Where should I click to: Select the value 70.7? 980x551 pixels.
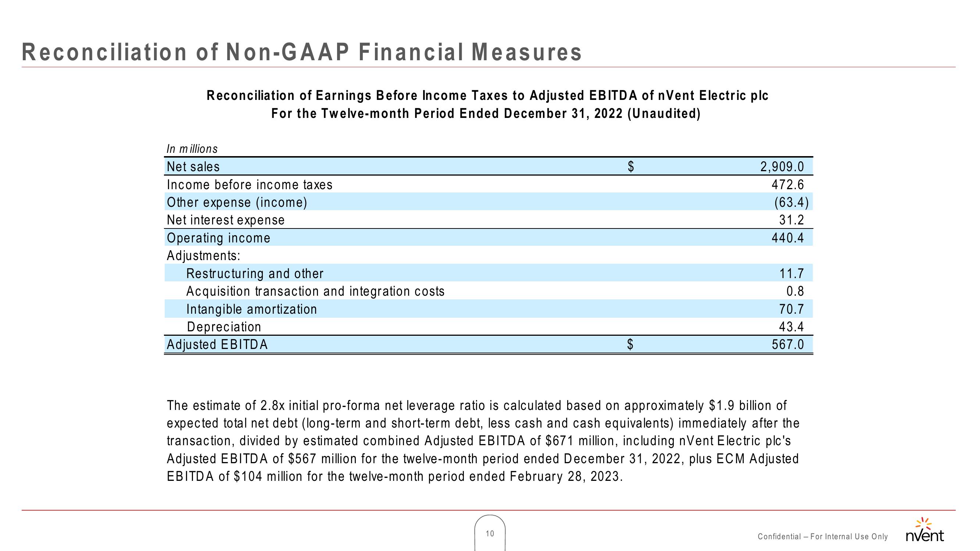pos(792,309)
